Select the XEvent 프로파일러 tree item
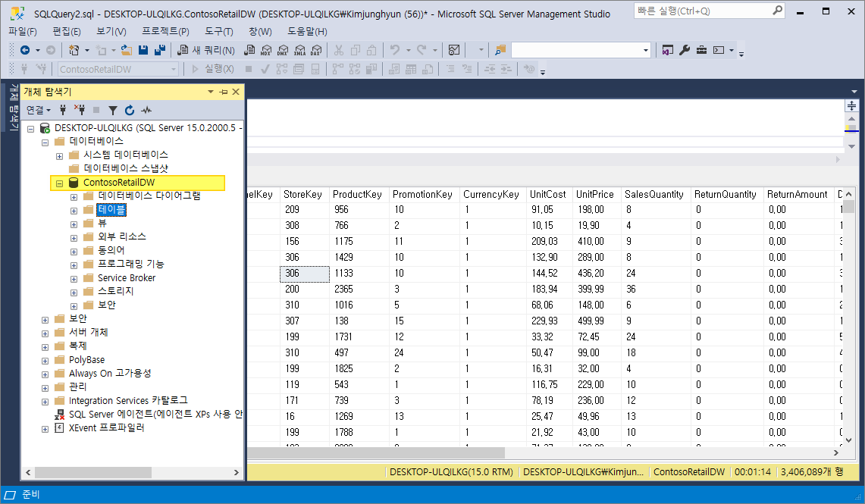Screen dimensions: 865x504 click(x=106, y=428)
